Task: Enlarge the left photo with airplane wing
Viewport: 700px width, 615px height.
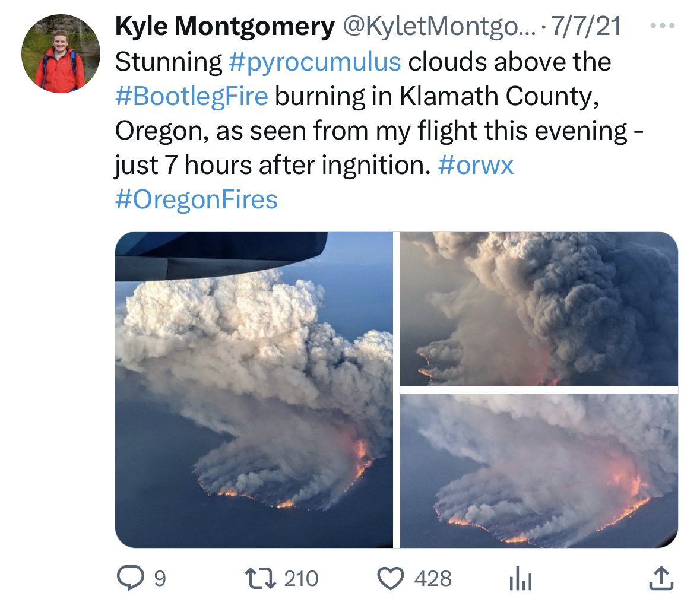Action: [x=254, y=389]
